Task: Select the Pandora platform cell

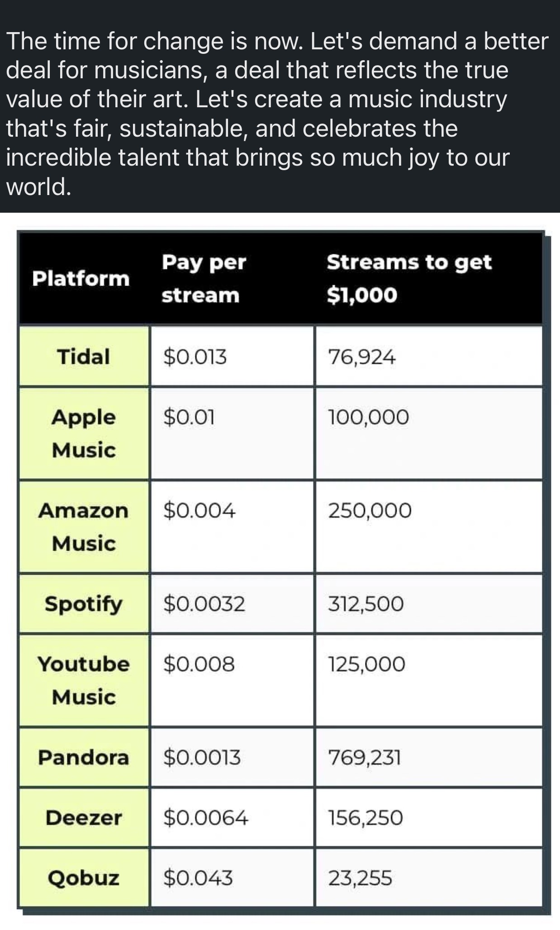Action: coord(84,757)
